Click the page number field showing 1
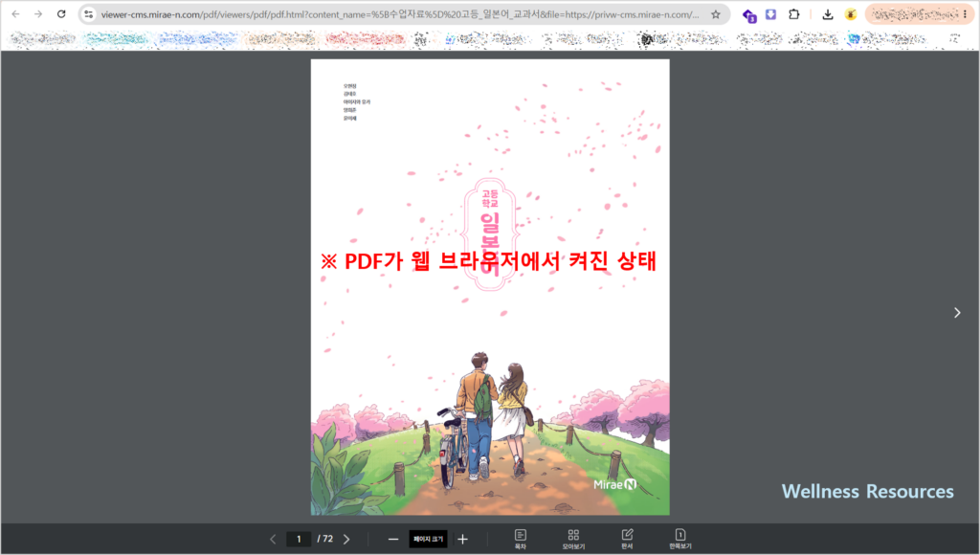This screenshot has width=980, height=555. click(299, 539)
